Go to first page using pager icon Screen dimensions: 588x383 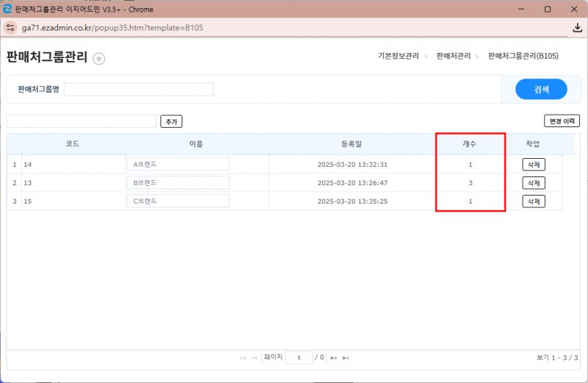click(x=243, y=358)
